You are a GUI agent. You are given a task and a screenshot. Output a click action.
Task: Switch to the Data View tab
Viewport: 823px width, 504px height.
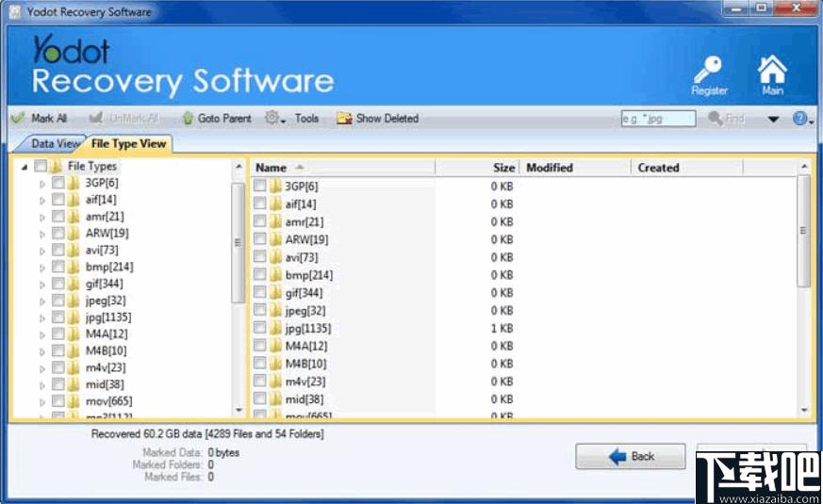[56, 144]
